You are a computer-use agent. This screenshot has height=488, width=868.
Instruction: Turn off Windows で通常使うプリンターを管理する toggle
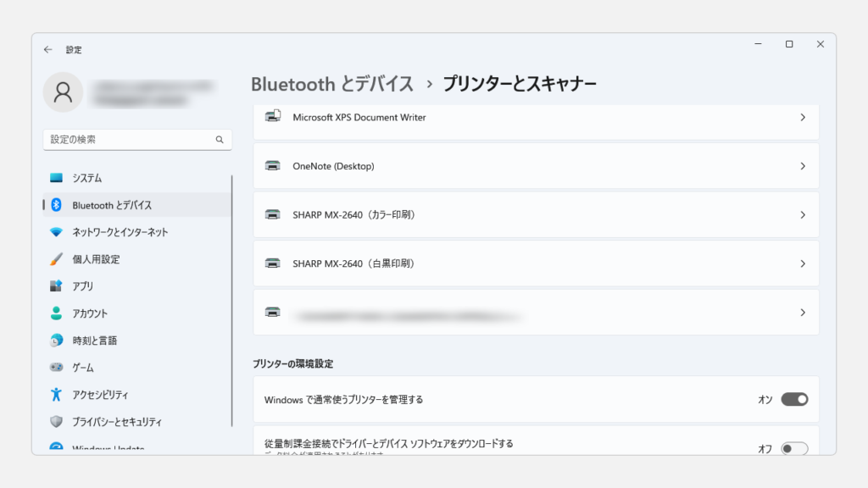pos(794,399)
